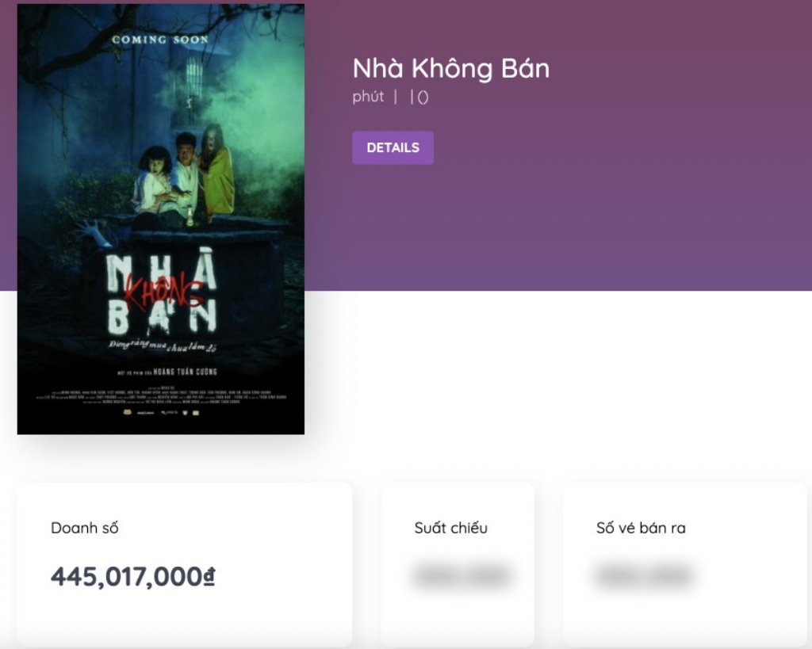Click the sponsor logos at poster bottom
The width and height of the screenshot is (812, 649).
[160, 414]
